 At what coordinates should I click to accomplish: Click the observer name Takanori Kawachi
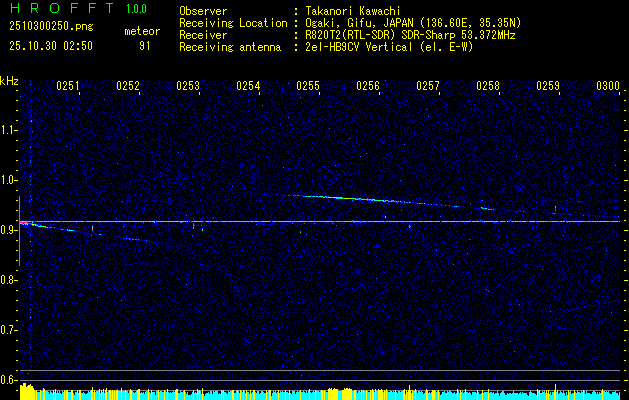(x=352, y=11)
